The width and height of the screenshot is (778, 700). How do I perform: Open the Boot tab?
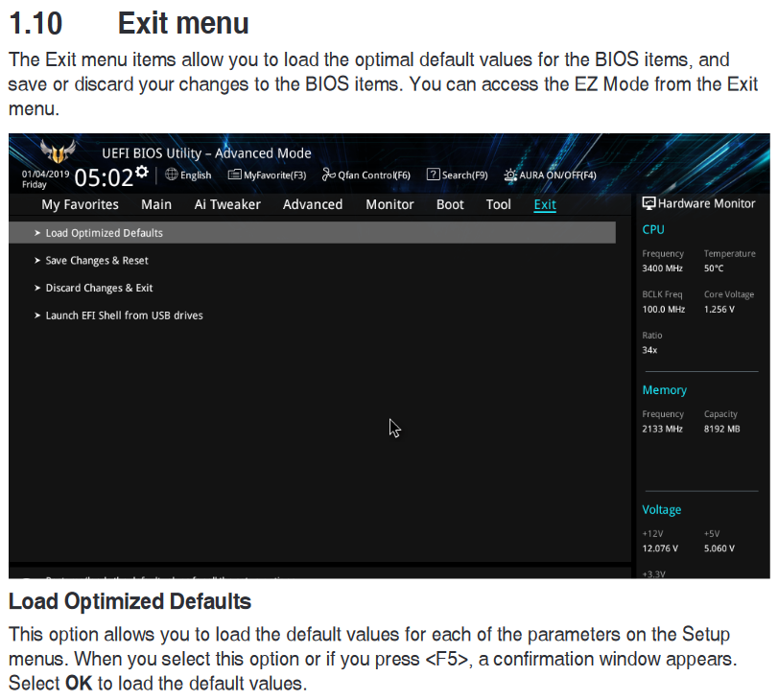[x=450, y=204]
